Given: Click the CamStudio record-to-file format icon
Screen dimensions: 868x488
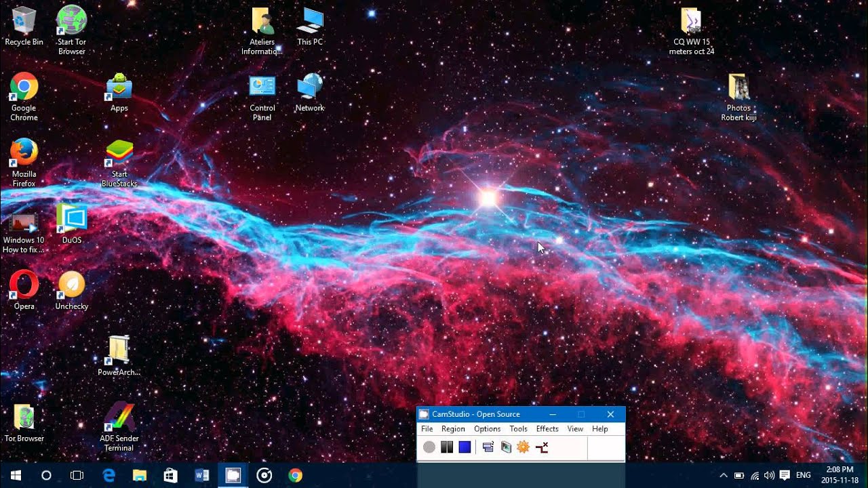Looking at the screenshot, I should pyautogui.click(x=506, y=447).
